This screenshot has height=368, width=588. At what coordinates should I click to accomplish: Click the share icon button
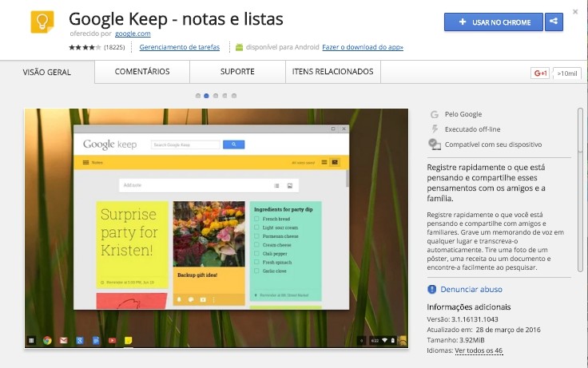click(x=554, y=22)
